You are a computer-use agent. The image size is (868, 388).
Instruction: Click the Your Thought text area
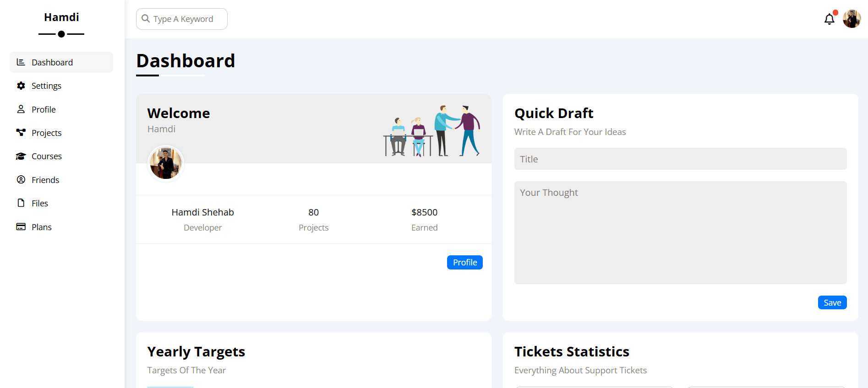(680, 232)
